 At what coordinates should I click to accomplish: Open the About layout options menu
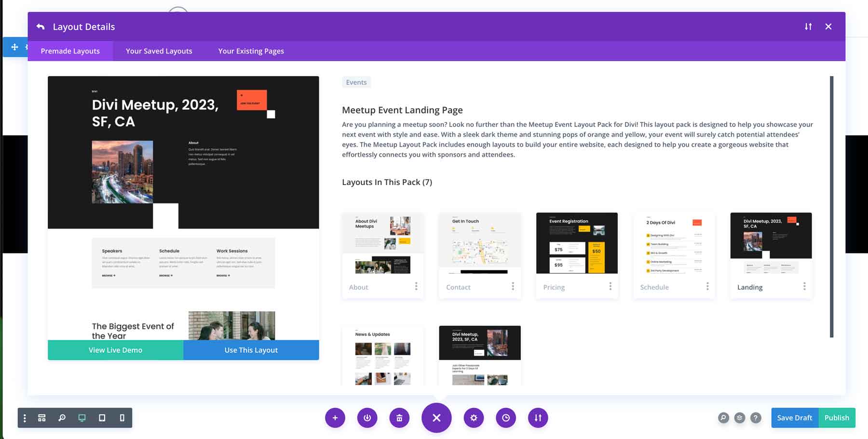tap(416, 286)
